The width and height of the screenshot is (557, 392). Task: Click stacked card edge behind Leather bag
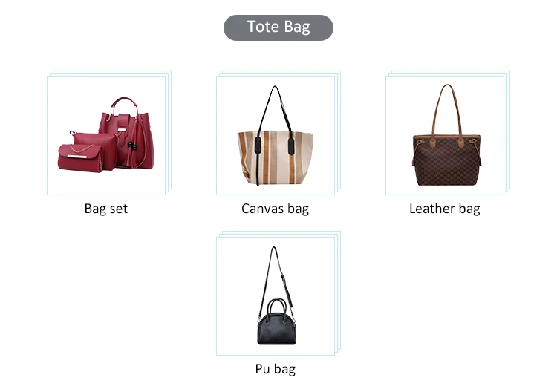coord(508,131)
